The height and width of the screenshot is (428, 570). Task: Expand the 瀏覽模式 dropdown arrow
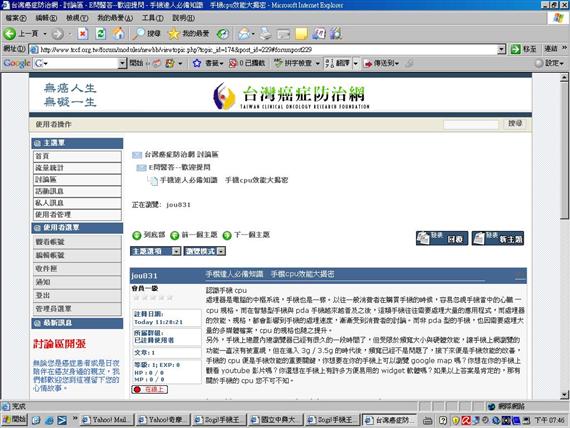[221, 251]
